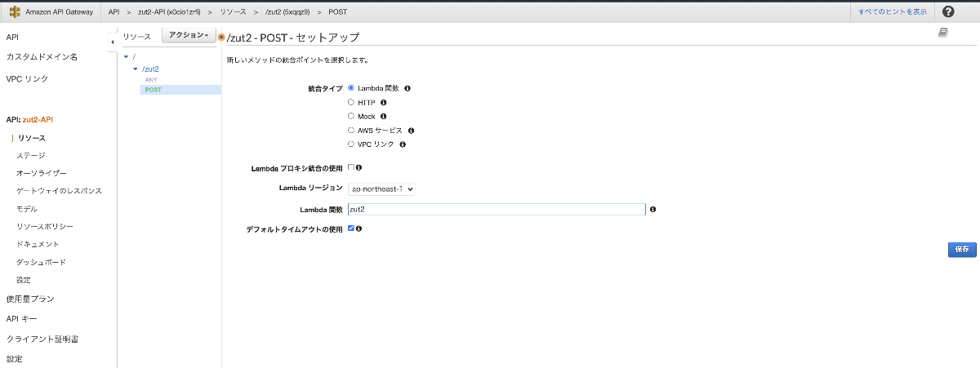Viewport: 980px width, 368px height.
Task: Open the Amazon API Gateway logo icon
Action: [x=16, y=11]
